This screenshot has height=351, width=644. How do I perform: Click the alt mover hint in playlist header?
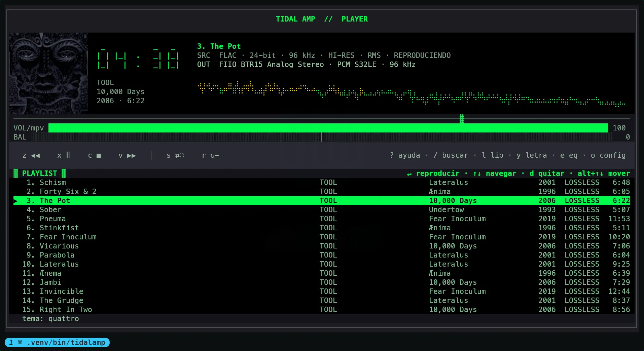[x=604, y=173]
